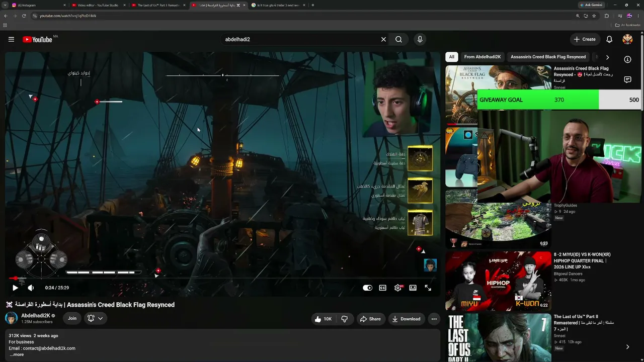Screen dimensions: 644x362
Task: Open Chrome three-dot menu
Action: tap(638, 16)
